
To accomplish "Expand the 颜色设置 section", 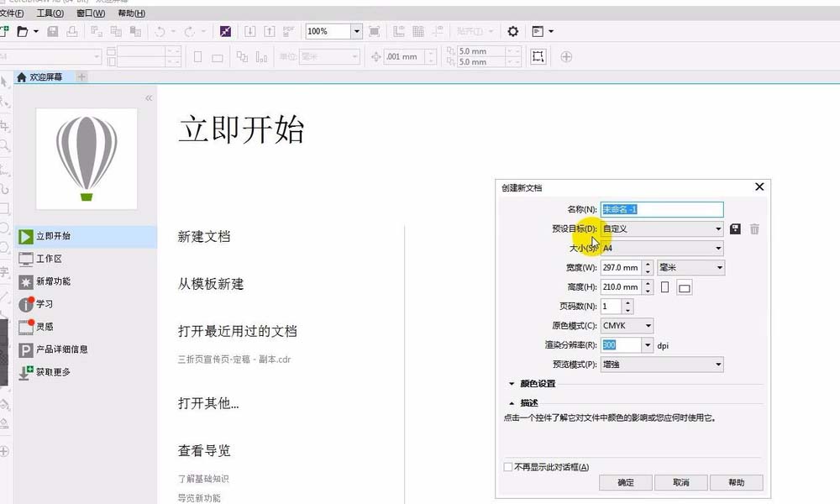I will [x=512, y=384].
